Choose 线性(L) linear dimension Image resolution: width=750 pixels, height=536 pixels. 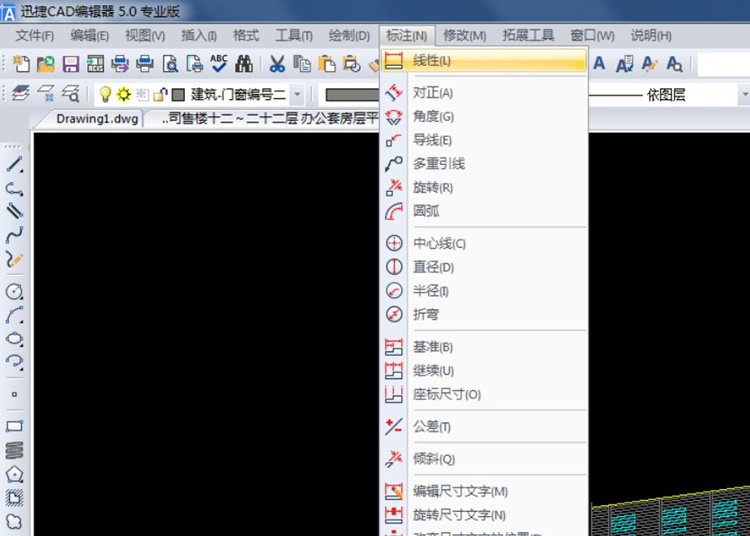[484, 61]
